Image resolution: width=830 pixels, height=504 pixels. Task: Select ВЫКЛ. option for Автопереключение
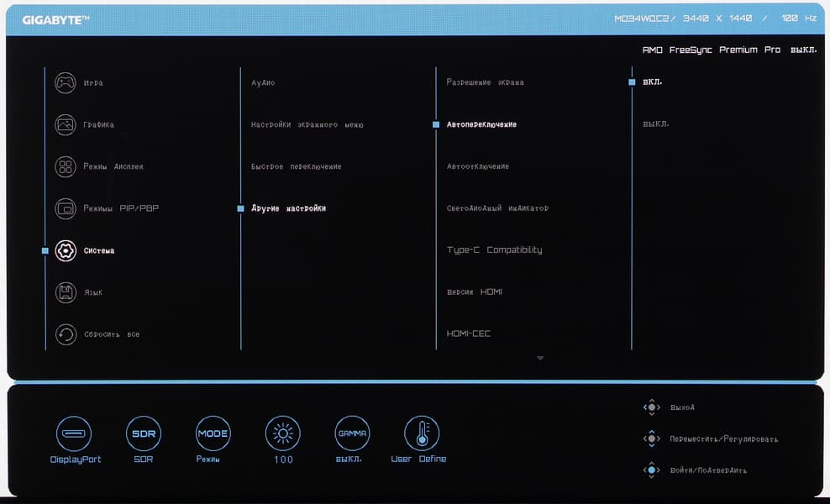[656, 123]
